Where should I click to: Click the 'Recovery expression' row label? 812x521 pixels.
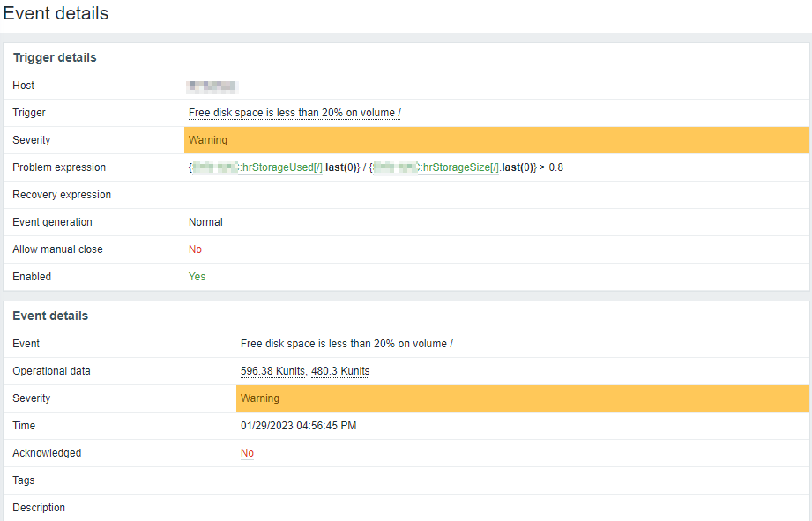62,195
